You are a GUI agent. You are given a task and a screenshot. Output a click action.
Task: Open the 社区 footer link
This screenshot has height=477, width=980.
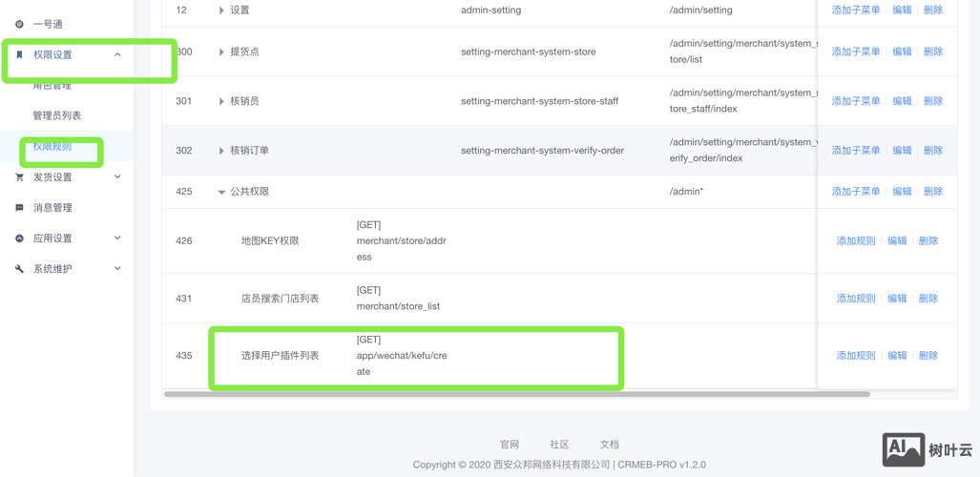pos(559,445)
